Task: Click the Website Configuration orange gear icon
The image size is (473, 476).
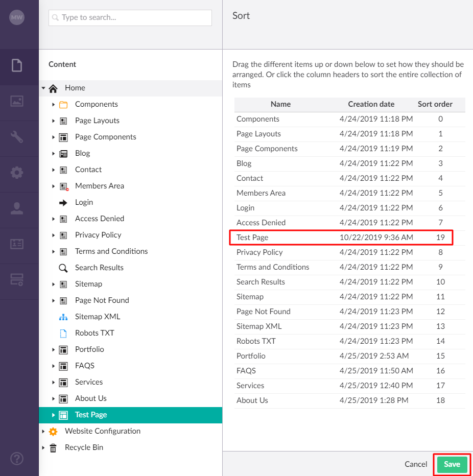Action: point(53,432)
